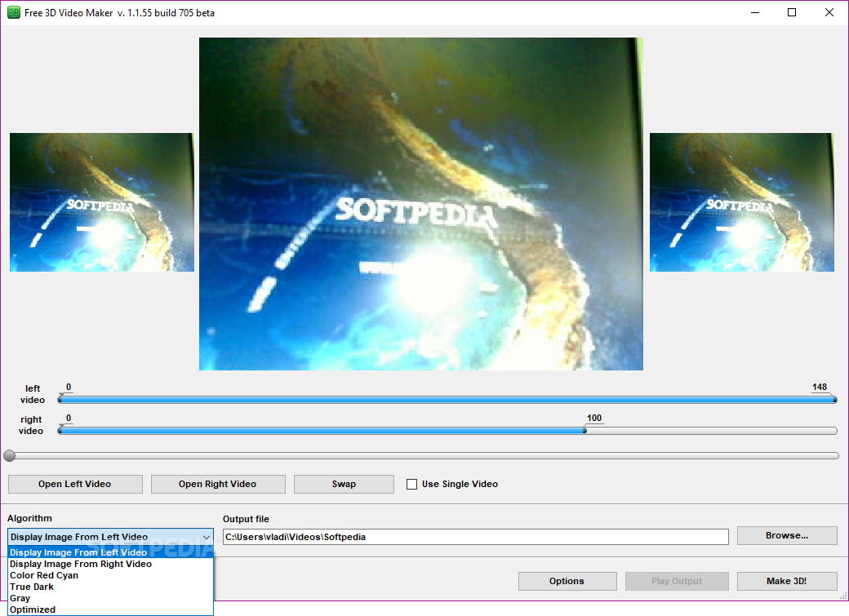Select the right video preview thumbnail
Image resolution: width=849 pixels, height=616 pixels.
742,202
